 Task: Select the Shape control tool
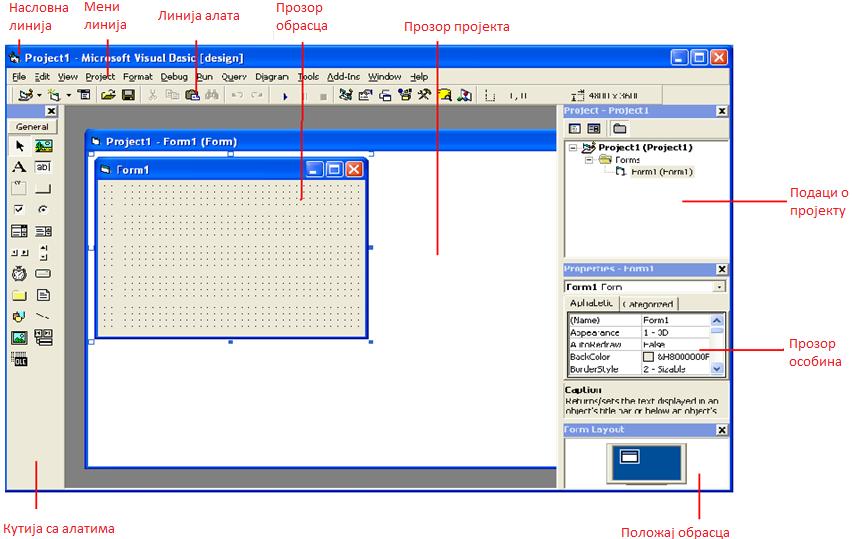coord(19,316)
